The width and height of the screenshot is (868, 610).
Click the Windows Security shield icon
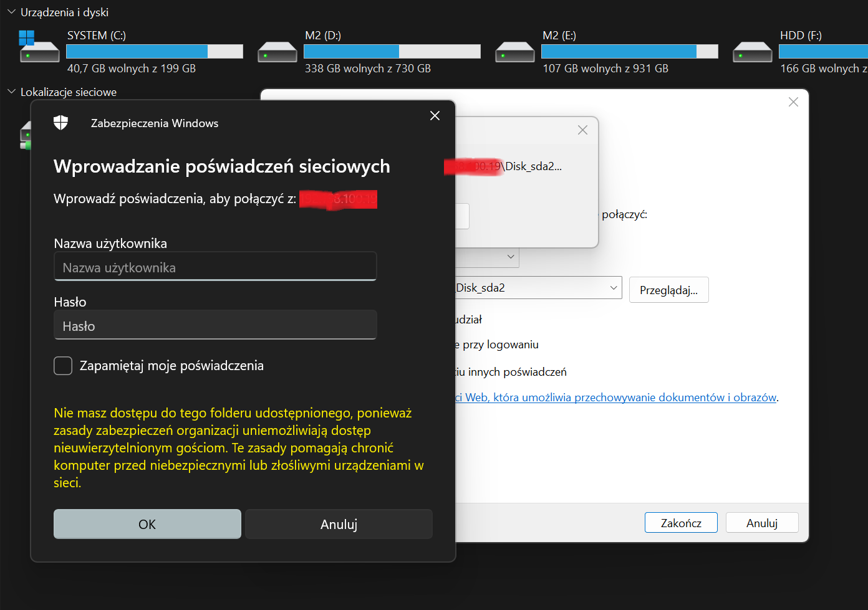coord(60,123)
